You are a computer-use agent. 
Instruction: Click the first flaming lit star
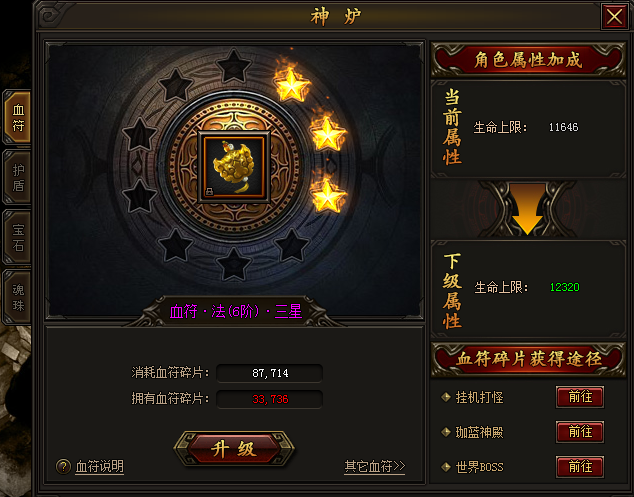[x=292, y=85]
